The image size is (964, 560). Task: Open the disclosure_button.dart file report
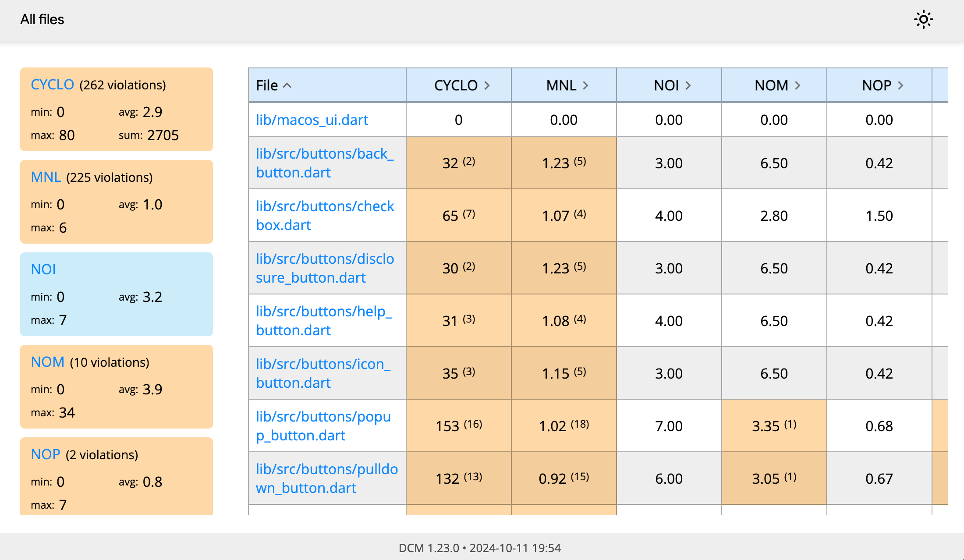pos(325,268)
